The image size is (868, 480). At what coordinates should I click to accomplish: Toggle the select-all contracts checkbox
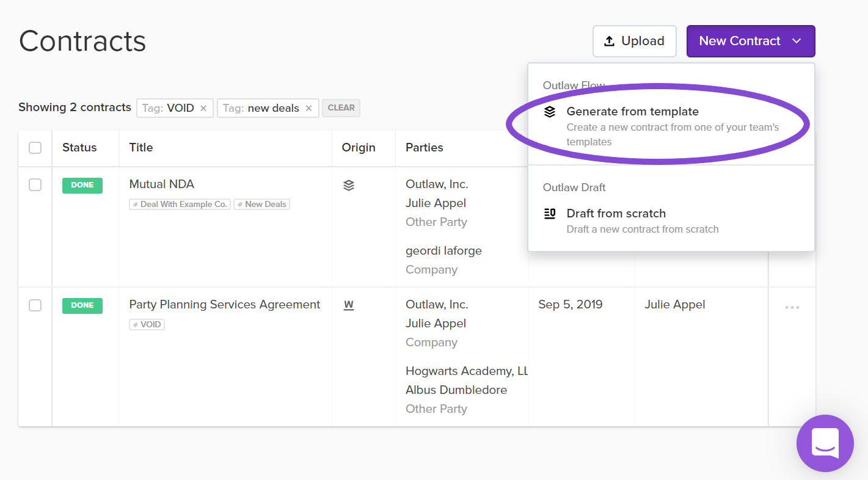pos(35,148)
